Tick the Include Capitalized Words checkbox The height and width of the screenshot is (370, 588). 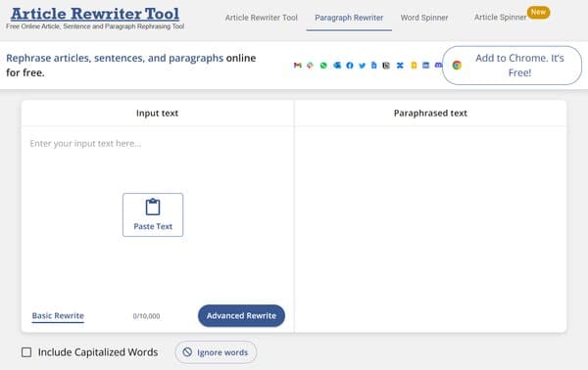[x=26, y=352]
